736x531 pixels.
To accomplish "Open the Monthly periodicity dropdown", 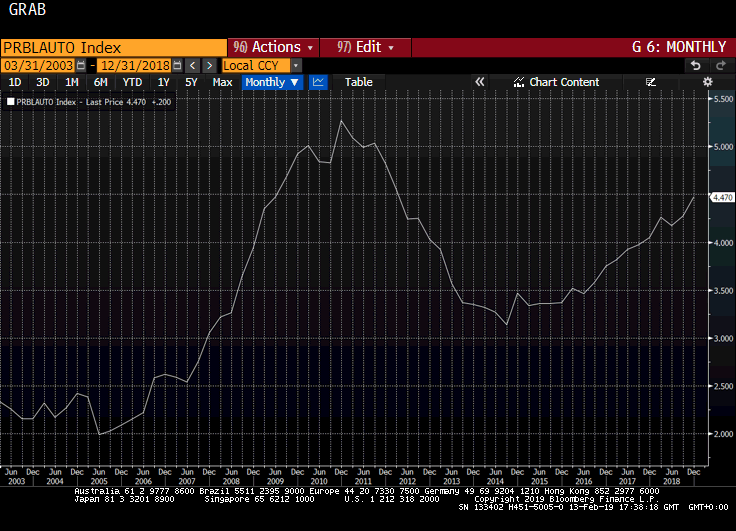I will point(271,82).
